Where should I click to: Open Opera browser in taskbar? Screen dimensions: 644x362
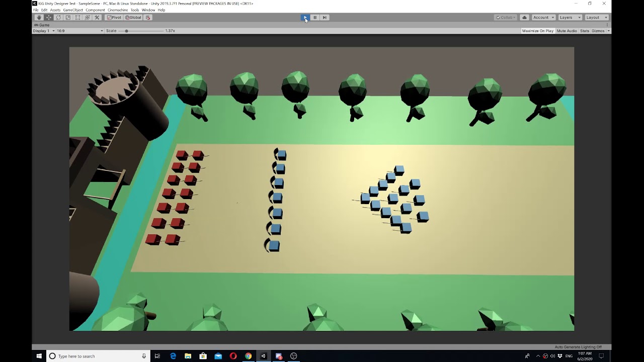coord(233,356)
